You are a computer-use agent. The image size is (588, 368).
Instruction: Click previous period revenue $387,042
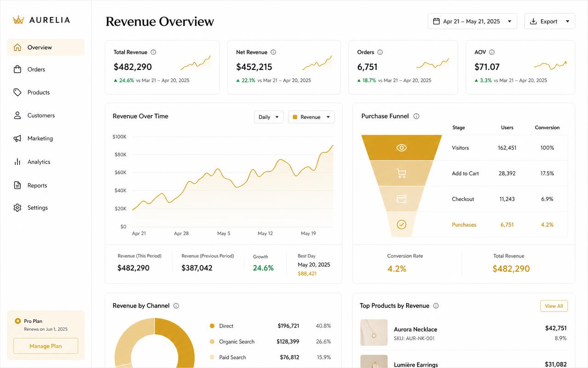pyautogui.click(x=197, y=268)
